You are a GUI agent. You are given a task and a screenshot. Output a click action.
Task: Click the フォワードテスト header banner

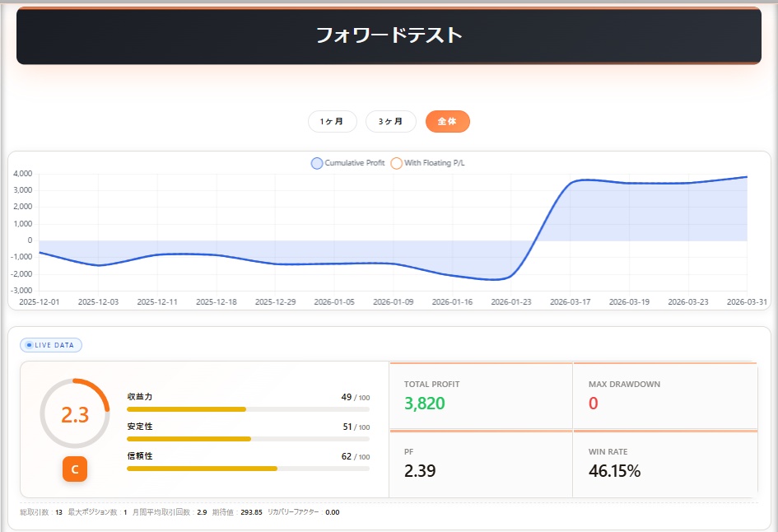[x=389, y=35]
